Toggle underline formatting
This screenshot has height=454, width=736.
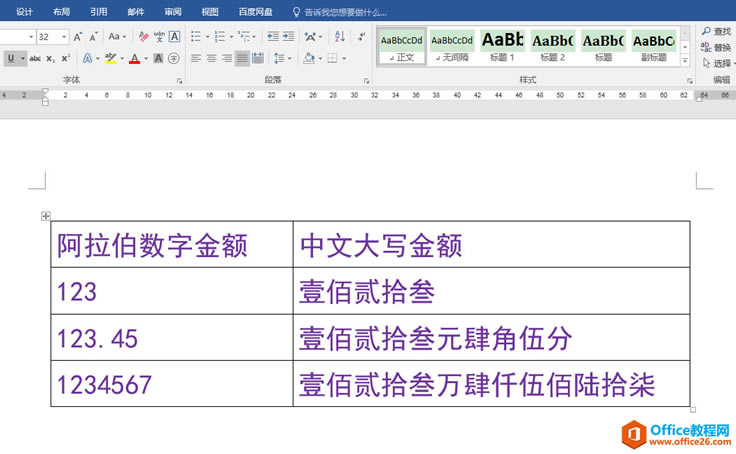tap(10, 58)
